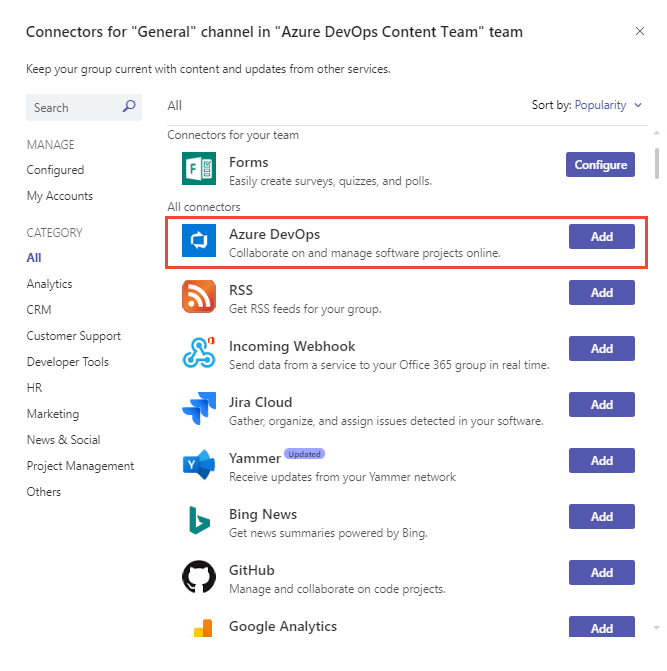The height and width of the screenshot is (671, 667).
Task: Focus the Search connectors field
Action: pyautogui.click(x=84, y=107)
